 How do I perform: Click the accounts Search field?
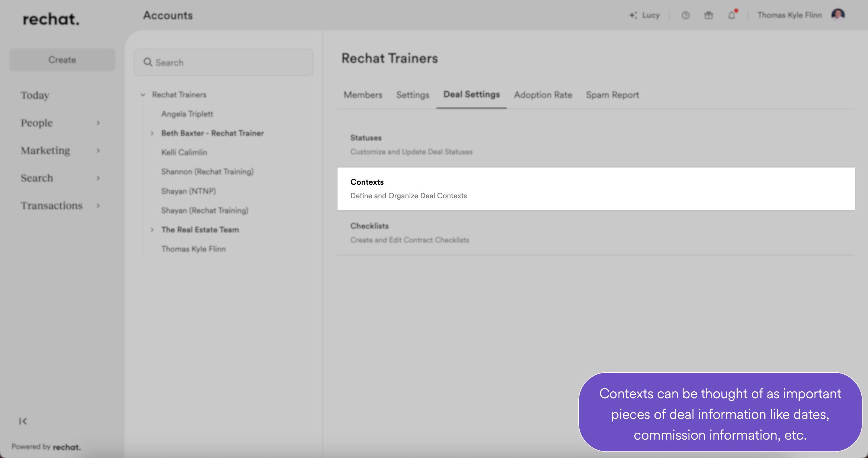pyautogui.click(x=229, y=62)
